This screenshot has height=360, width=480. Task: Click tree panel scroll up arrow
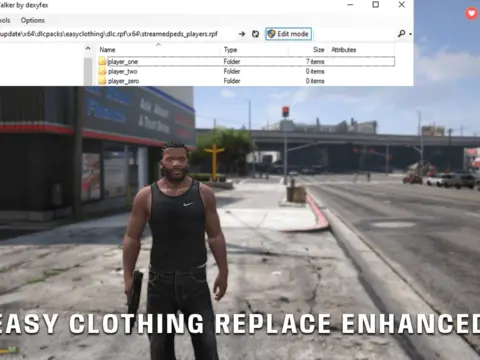point(88,49)
